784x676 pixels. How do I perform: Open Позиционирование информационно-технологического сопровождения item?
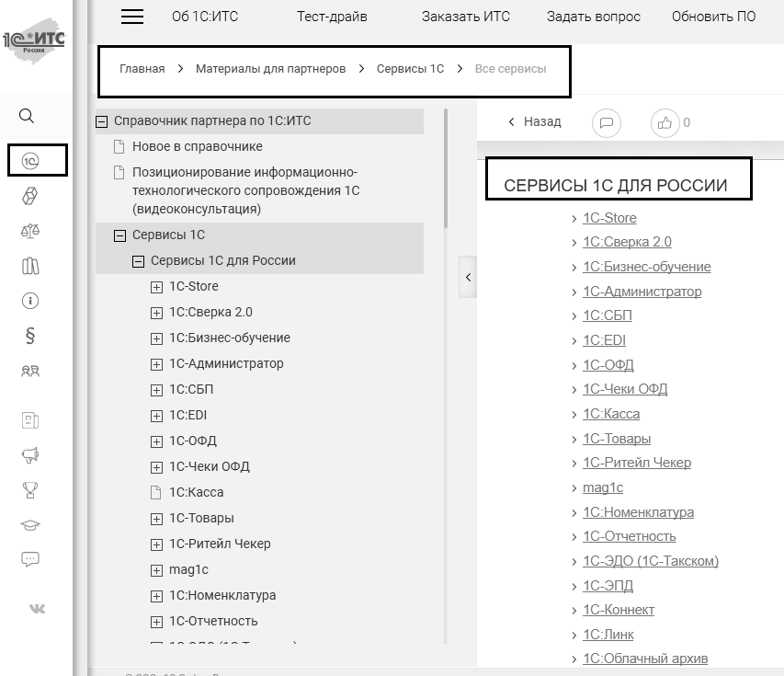coord(245,190)
